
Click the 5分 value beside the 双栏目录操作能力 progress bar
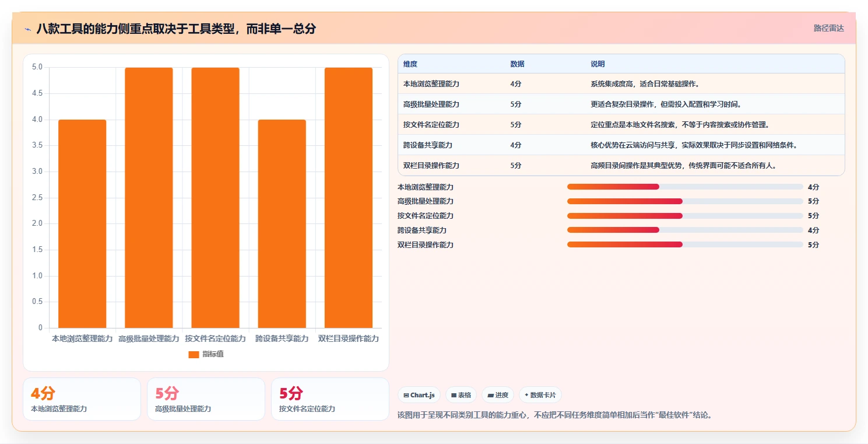[813, 244]
